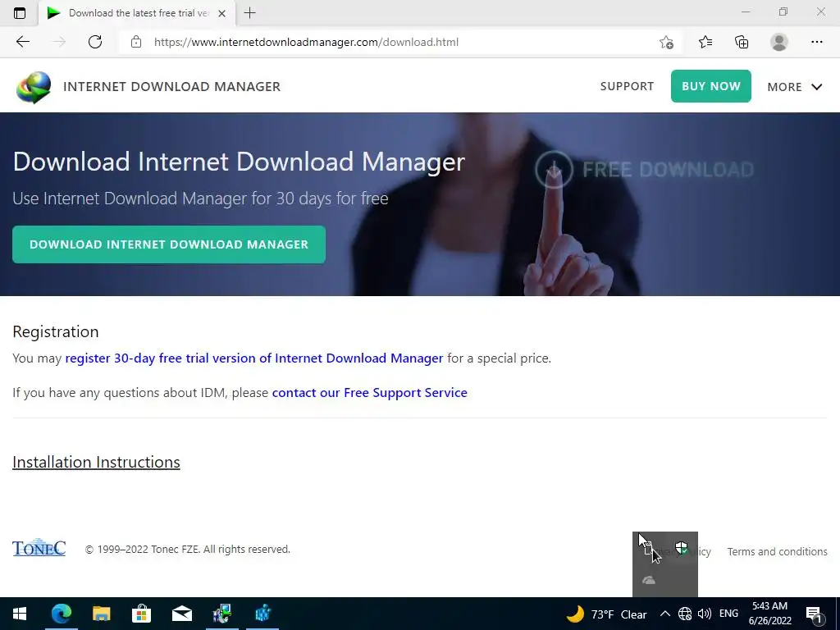Open the blue people-icon app on the taskbar
The image size is (840, 630).
coord(262,614)
